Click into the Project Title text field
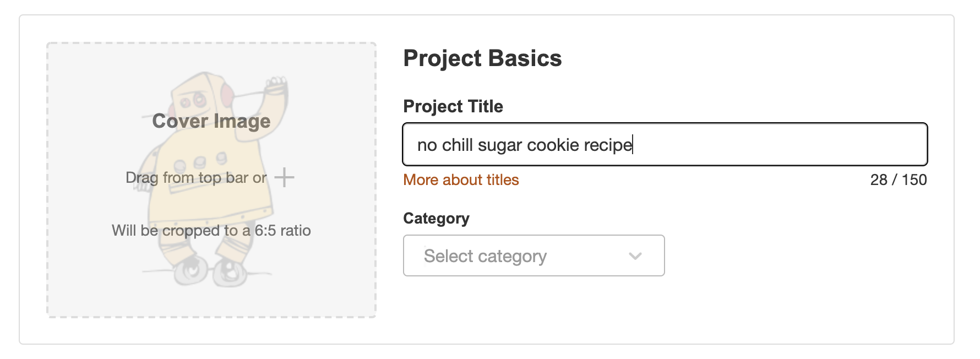The height and width of the screenshot is (359, 980). pyautogui.click(x=665, y=144)
